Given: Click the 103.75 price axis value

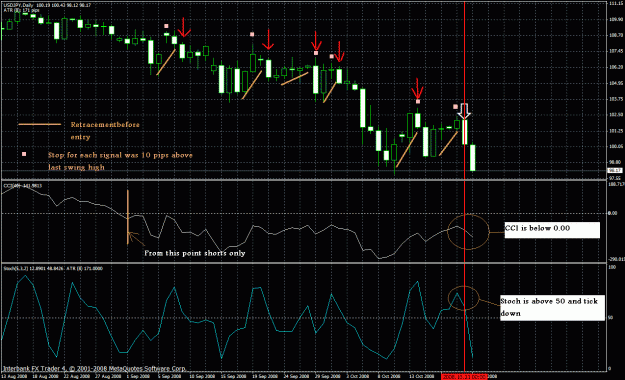Looking at the screenshot, I should click(616, 99).
